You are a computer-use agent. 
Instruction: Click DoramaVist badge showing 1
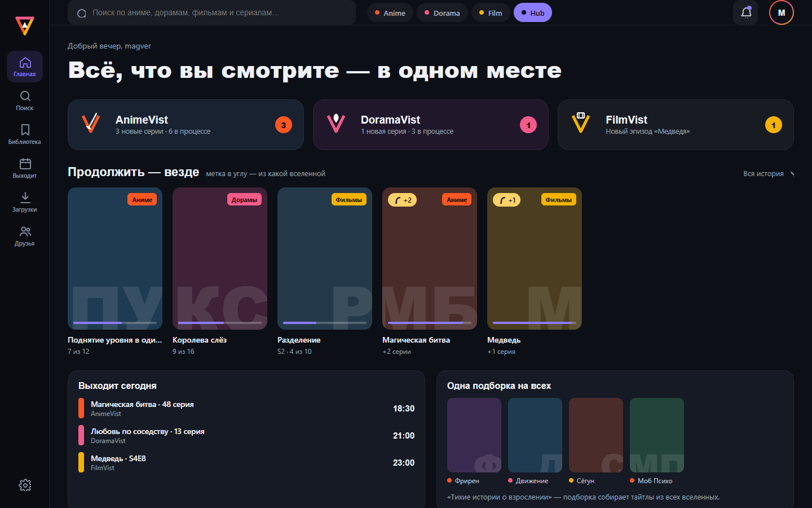528,125
